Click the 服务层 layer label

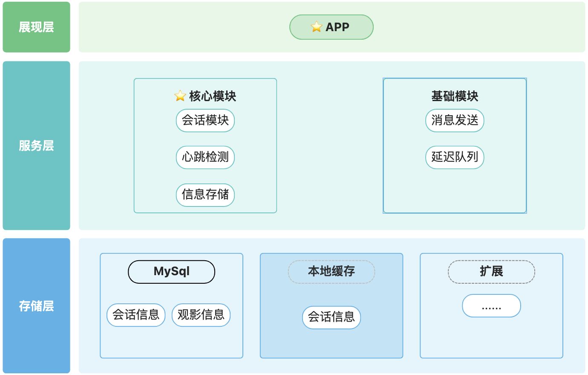click(36, 145)
